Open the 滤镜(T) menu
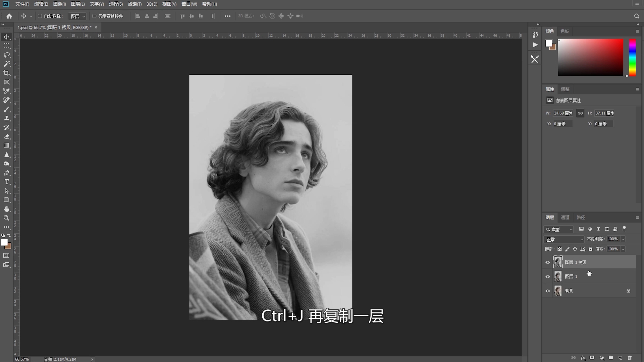Screen dimensions: 644x362 [135, 4]
